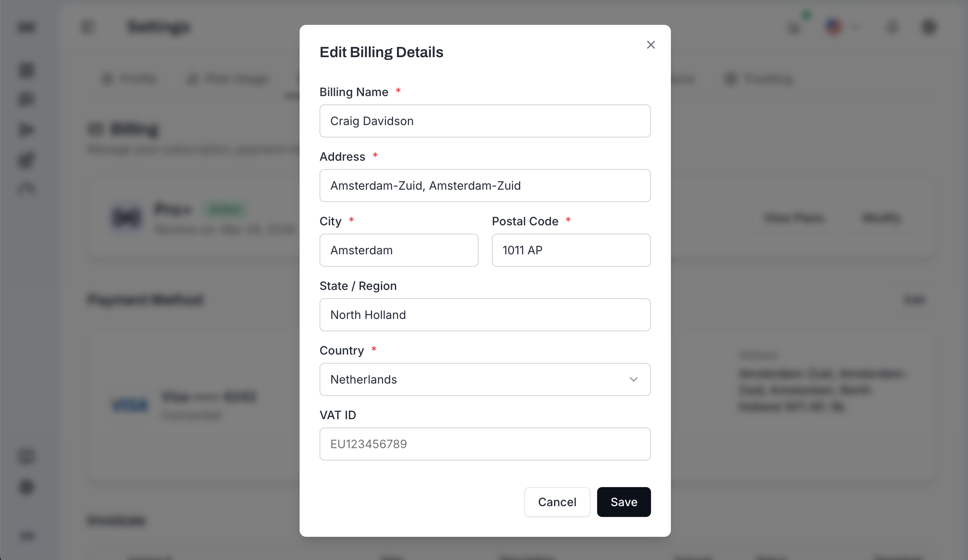Click the rightmost circular icon in the top bar
The height and width of the screenshot is (560, 968).
tap(929, 27)
